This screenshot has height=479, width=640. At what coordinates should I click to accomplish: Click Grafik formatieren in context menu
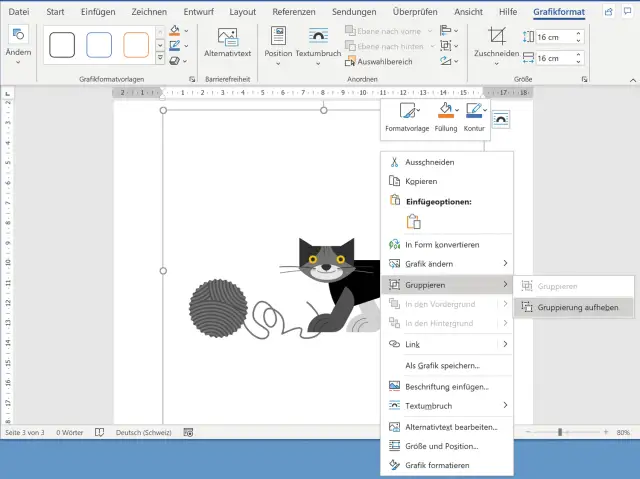tap(436, 465)
